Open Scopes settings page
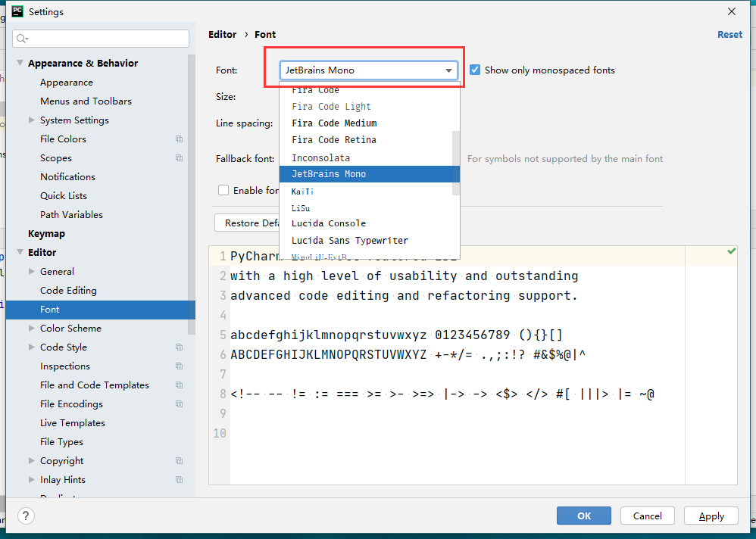This screenshot has width=756, height=539. tap(56, 158)
